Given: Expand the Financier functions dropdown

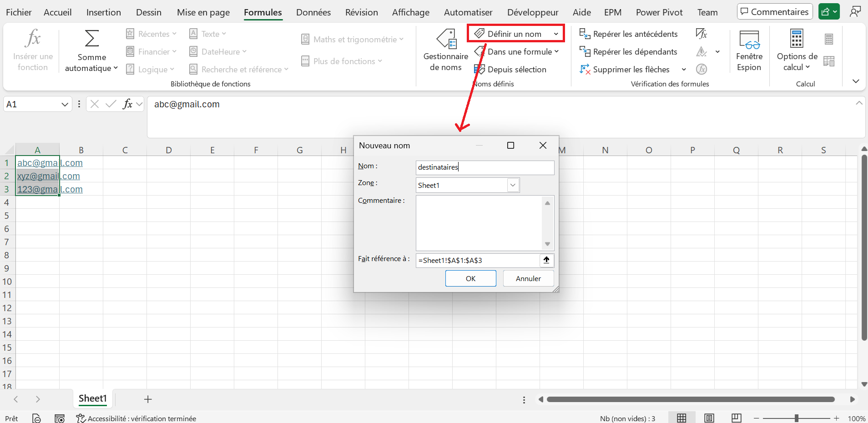Looking at the screenshot, I should point(174,51).
